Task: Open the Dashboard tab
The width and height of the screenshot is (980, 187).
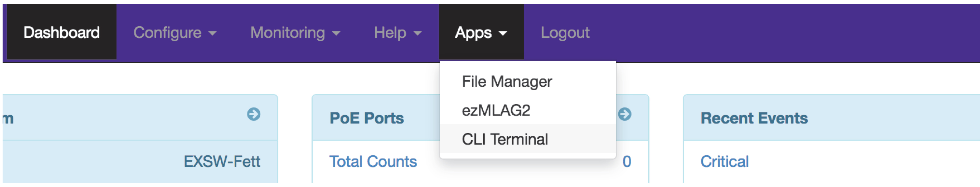Action: tap(62, 32)
